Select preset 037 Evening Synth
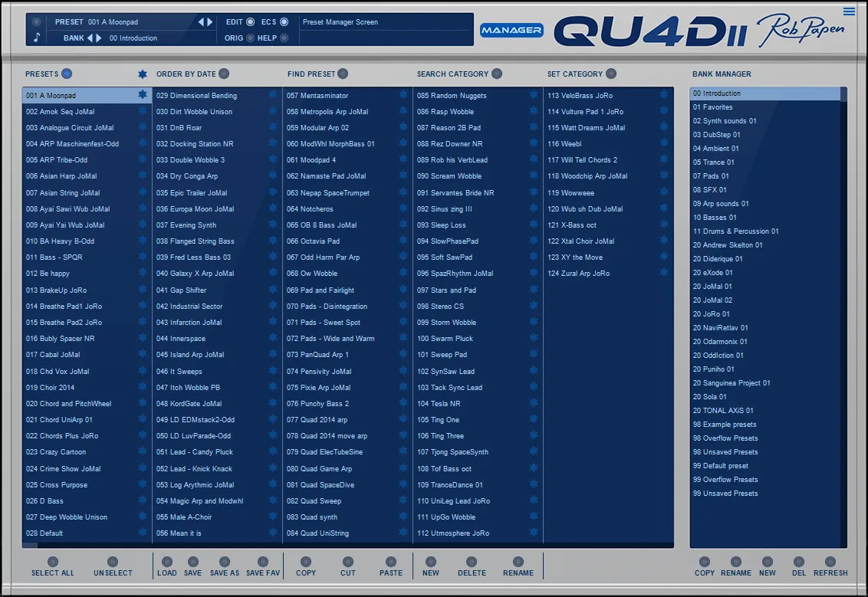 point(217,225)
